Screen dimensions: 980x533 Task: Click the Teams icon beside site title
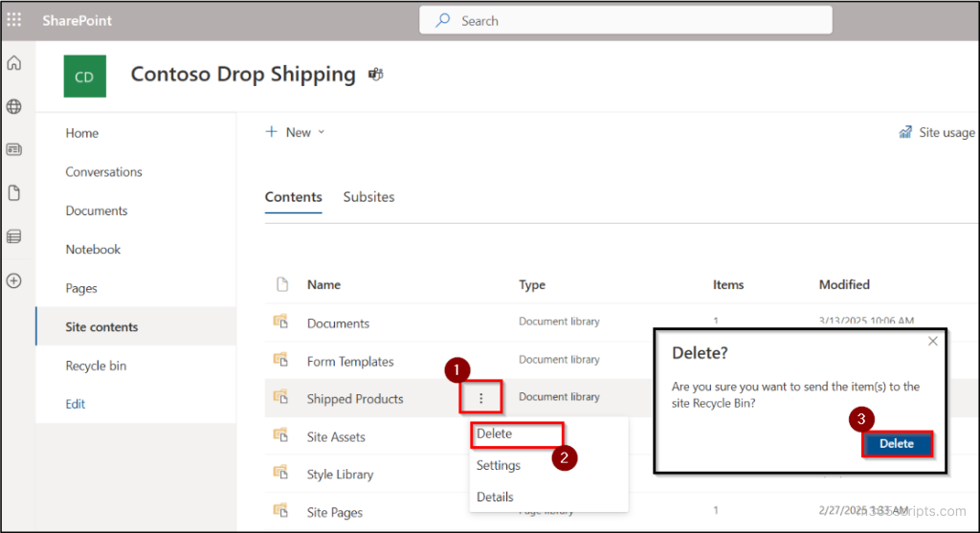pos(375,75)
